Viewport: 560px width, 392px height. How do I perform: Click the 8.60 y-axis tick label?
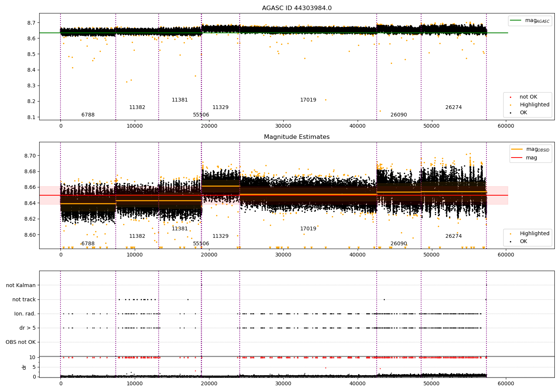pos(30,235)
